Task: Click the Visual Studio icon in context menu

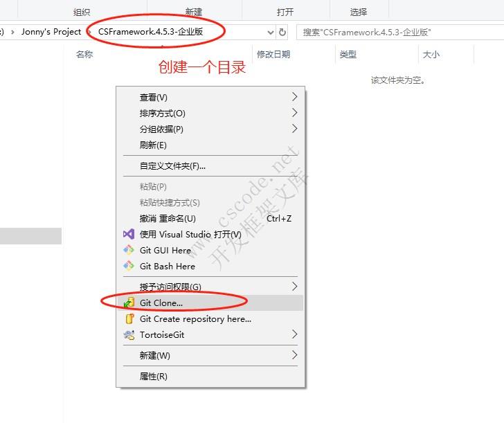Action: 128,235
